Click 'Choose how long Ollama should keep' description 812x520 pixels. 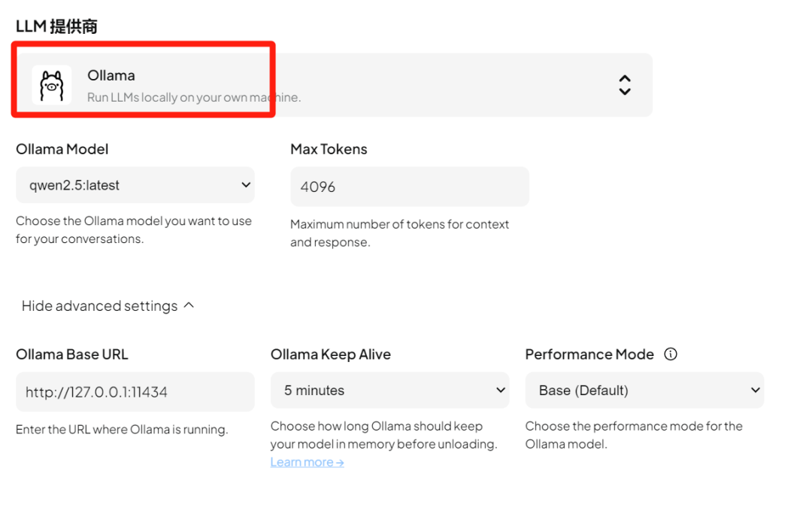(383, 435)
